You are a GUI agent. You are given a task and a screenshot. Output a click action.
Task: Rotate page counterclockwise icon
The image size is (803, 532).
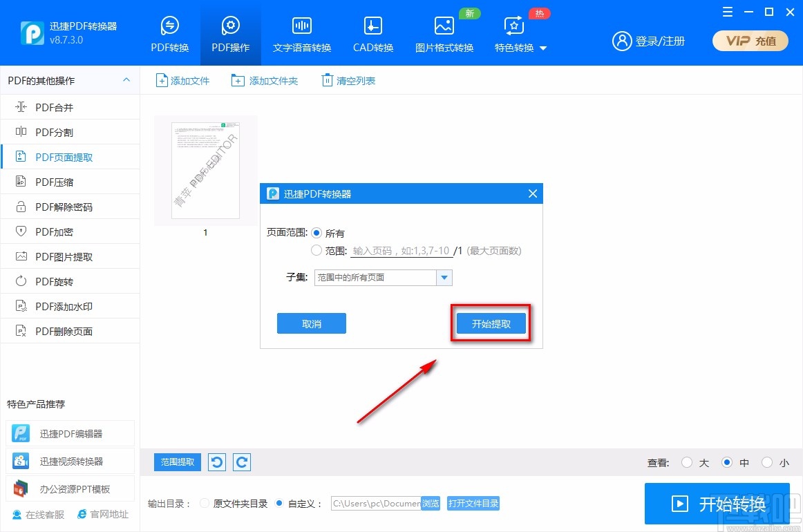point(217,462)
